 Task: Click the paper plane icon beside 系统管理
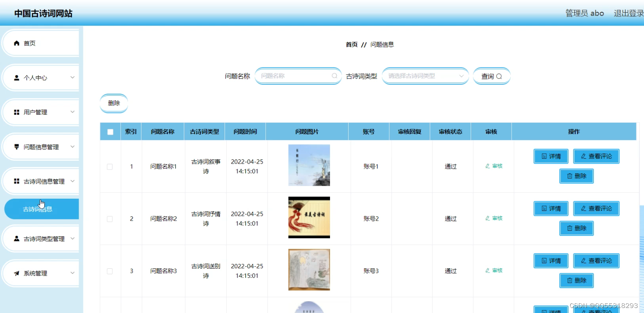[x=17, y=273]
